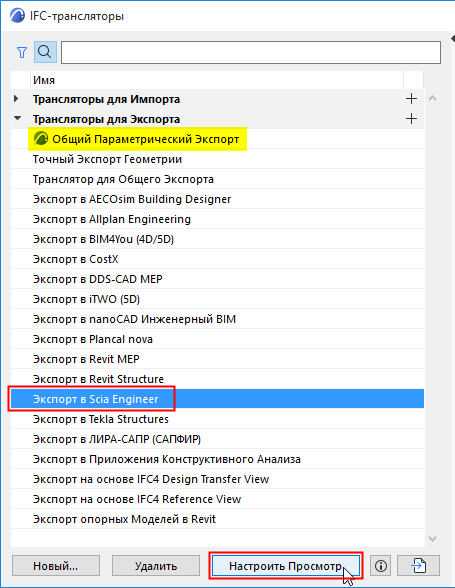Click the Настроить Просмотр button
Viewport: 455px width, 588px height.
click(x=286, y=566)
